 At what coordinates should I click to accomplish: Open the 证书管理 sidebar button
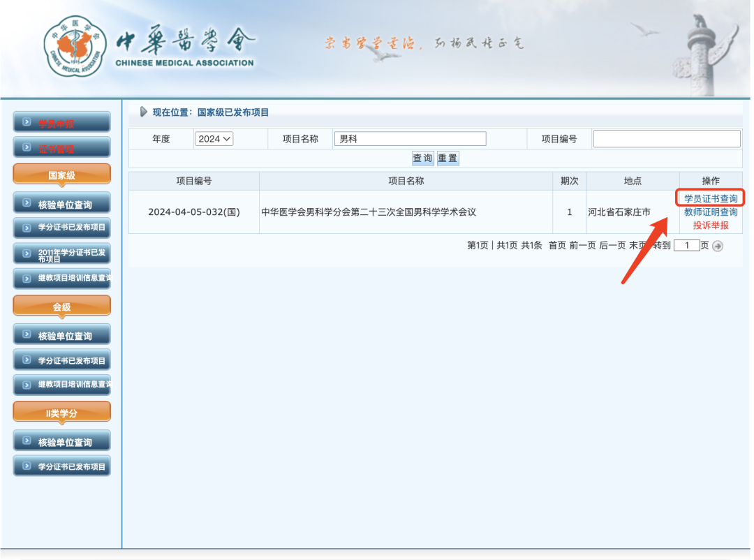(61, 147)
